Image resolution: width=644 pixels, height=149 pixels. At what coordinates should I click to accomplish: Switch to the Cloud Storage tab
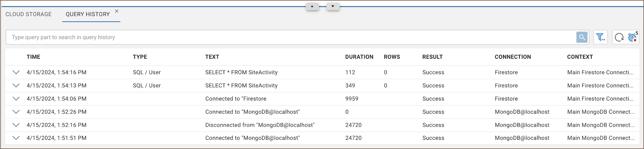coord(28,14)
